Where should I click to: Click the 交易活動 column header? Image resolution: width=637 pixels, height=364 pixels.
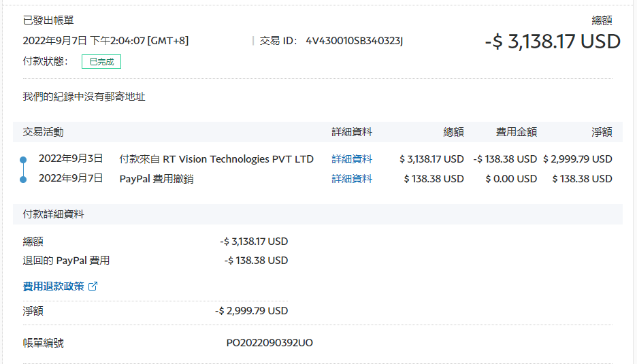coord(44,132)
